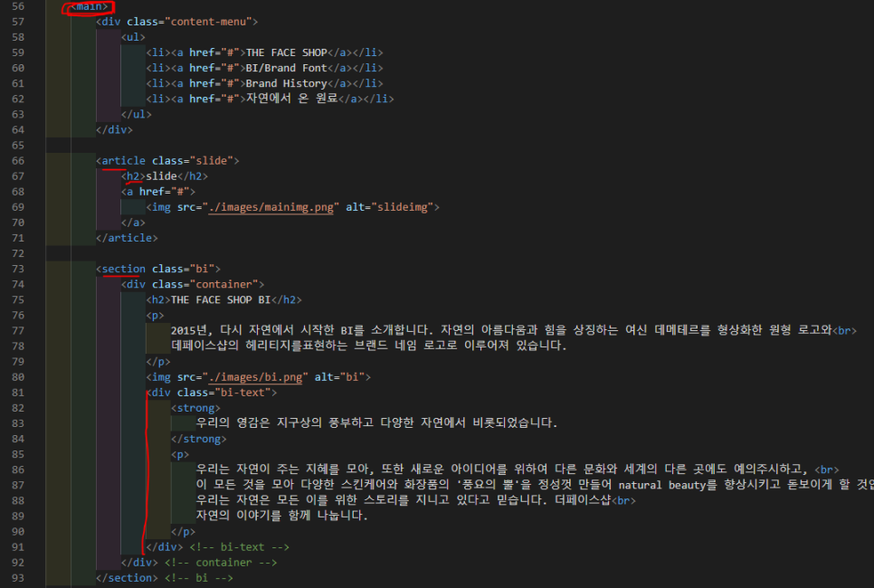
Task: Click the "Brand History" list item text
Action: (x=287, y=83)
